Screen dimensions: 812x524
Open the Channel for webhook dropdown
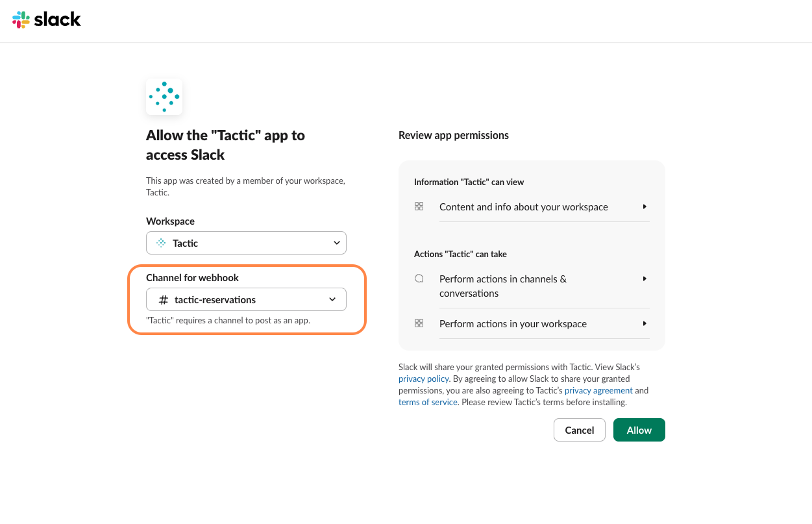(x=246, y=300)
